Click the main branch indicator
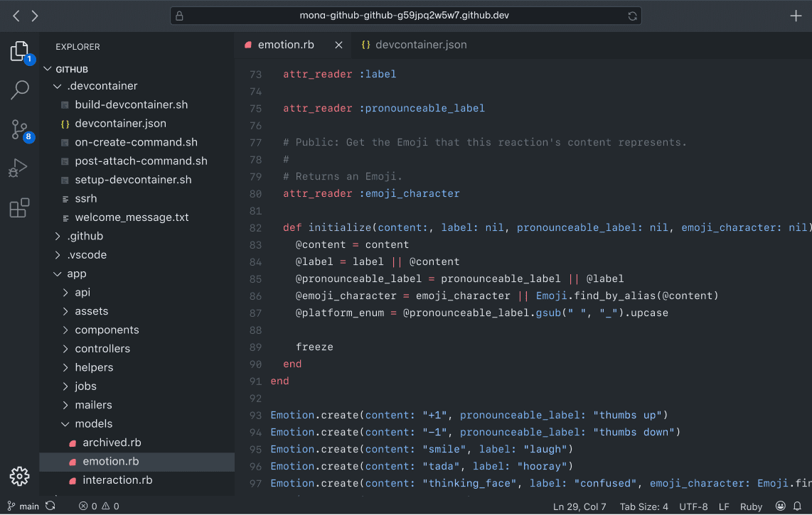This screenshot has height=515, width=812. coord(23,506)
